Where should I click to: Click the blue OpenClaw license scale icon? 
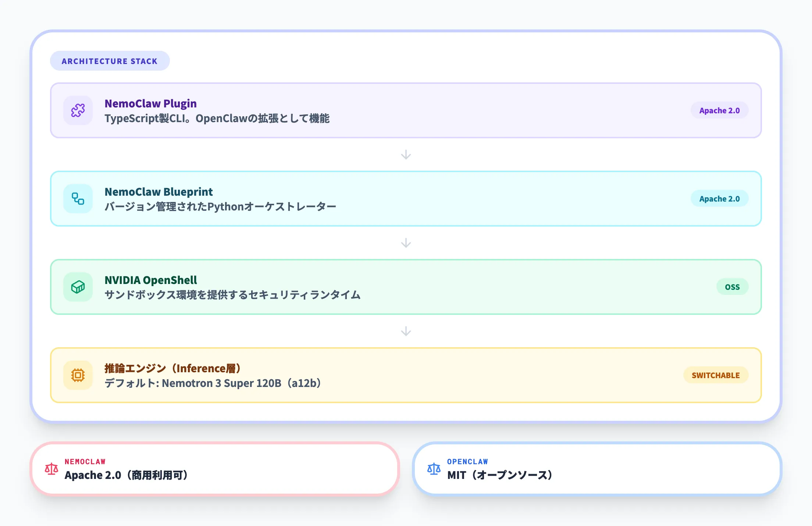click(x=434, y=468)
